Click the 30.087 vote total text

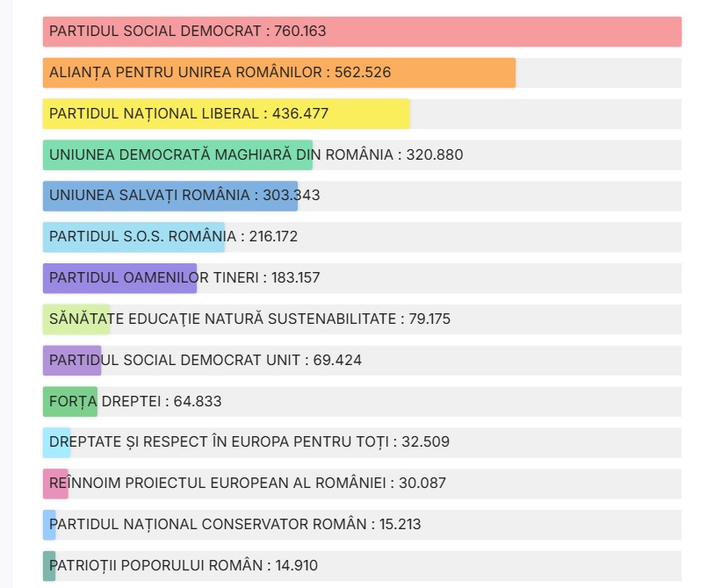pos(429,484)
